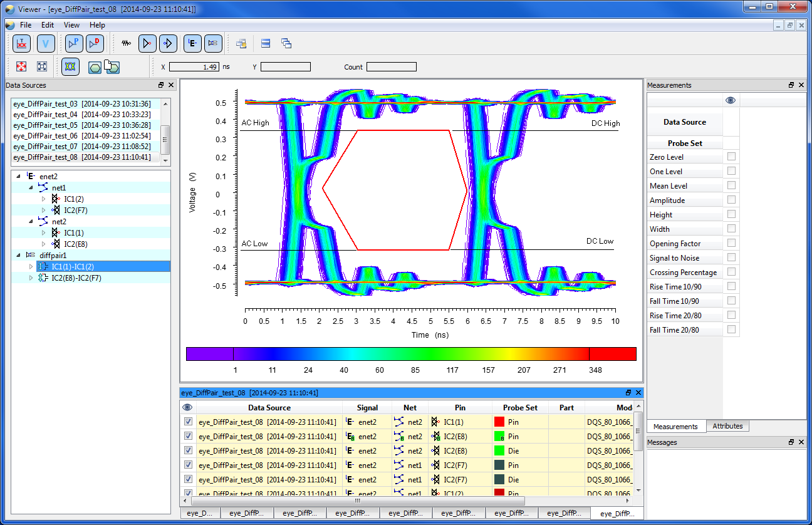The image size is (812, 525).
Task: Click the red arrows fit-to-view icon
Action: (x=21, y=66)
